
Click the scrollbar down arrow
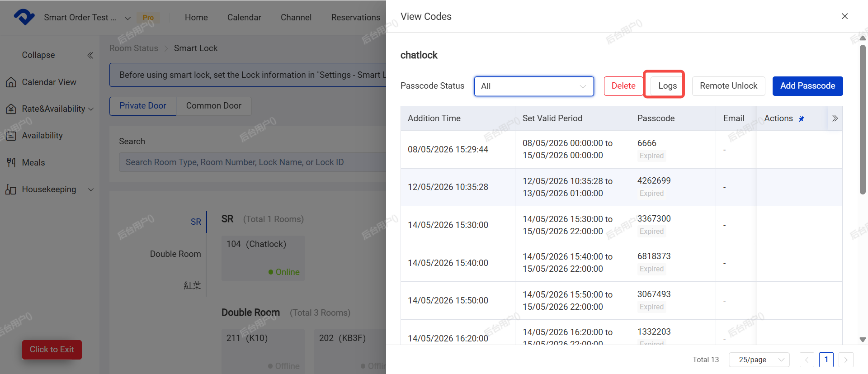[863, 339]
